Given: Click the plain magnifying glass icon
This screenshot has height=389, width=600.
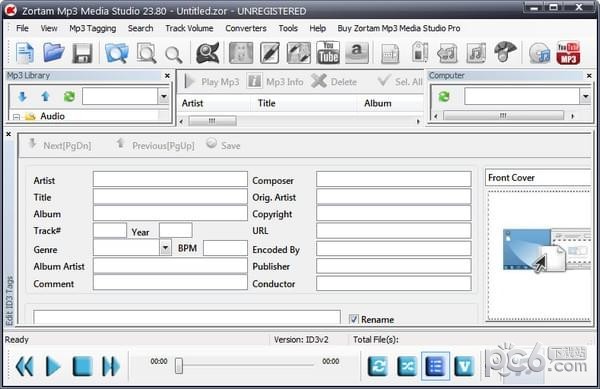Looking at the screenshot, I should pos(173,55).
